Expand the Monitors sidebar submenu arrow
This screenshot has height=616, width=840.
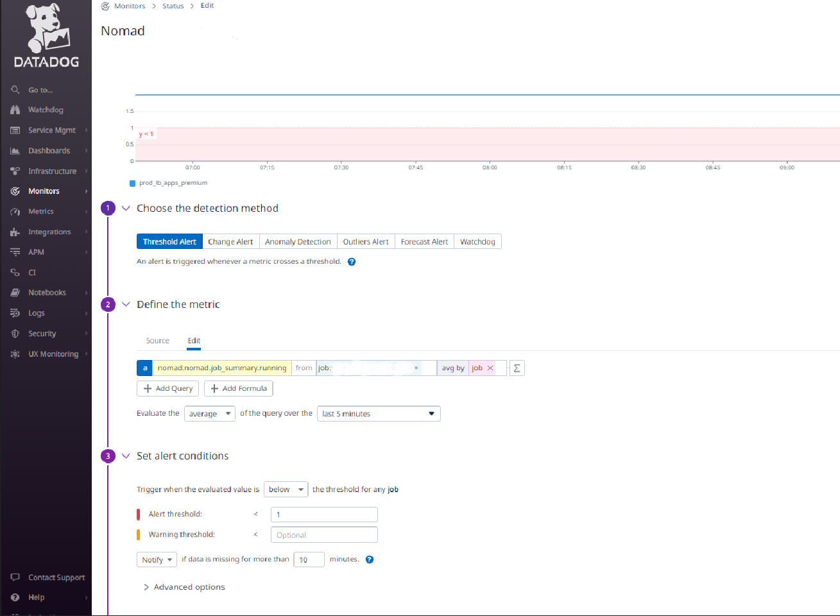click(x=86, y=191)
